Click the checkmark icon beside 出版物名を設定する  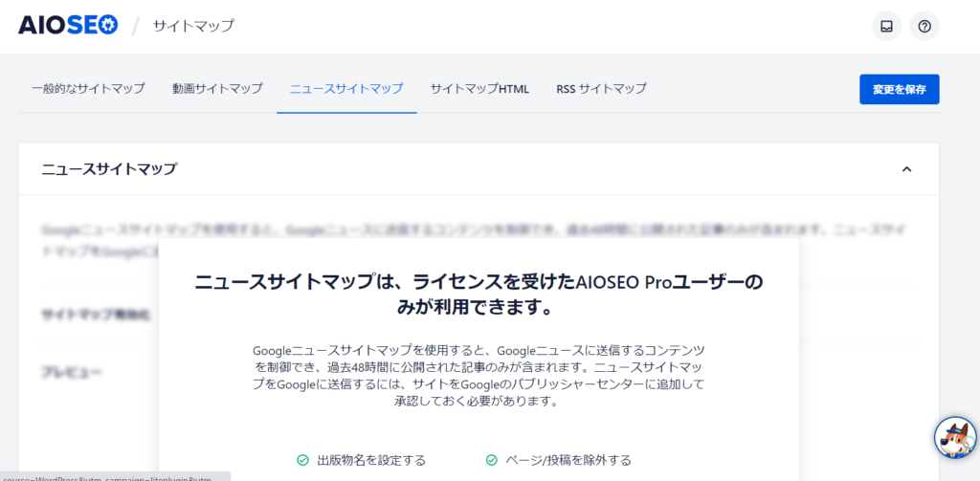pos(302,460)
